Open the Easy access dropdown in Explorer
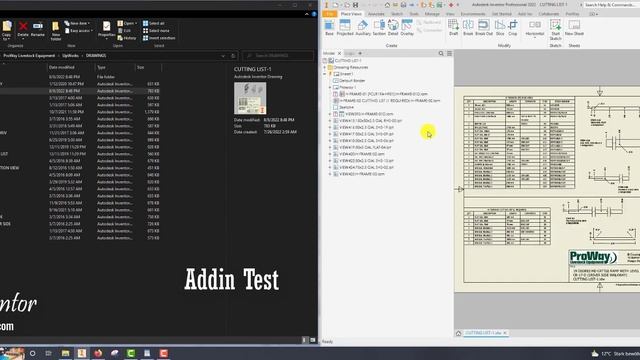The image size is (640, 360). click(x=79, y=31)
